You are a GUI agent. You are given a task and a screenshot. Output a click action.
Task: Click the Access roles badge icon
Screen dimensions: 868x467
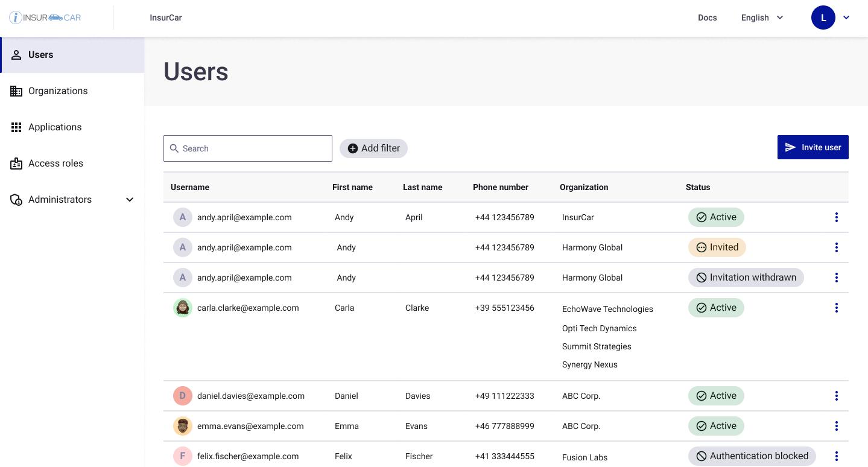16,163
